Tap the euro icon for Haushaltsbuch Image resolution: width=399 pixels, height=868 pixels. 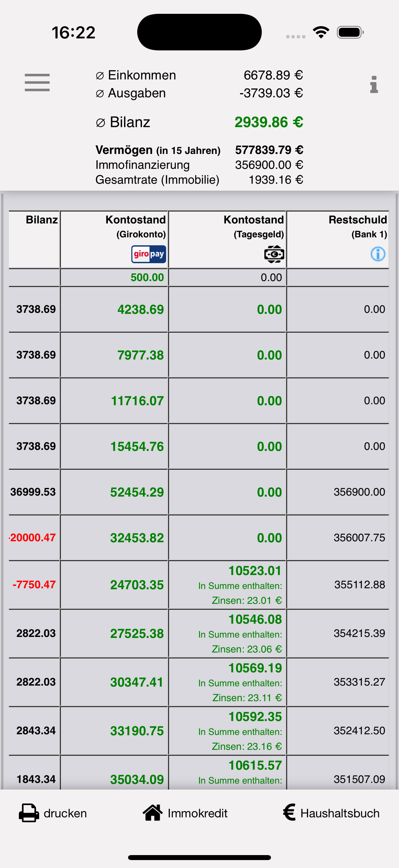coord(289,812)
